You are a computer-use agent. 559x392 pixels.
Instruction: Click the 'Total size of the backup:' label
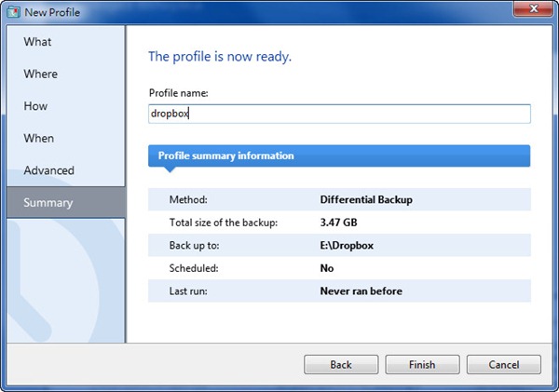[224, 223]
